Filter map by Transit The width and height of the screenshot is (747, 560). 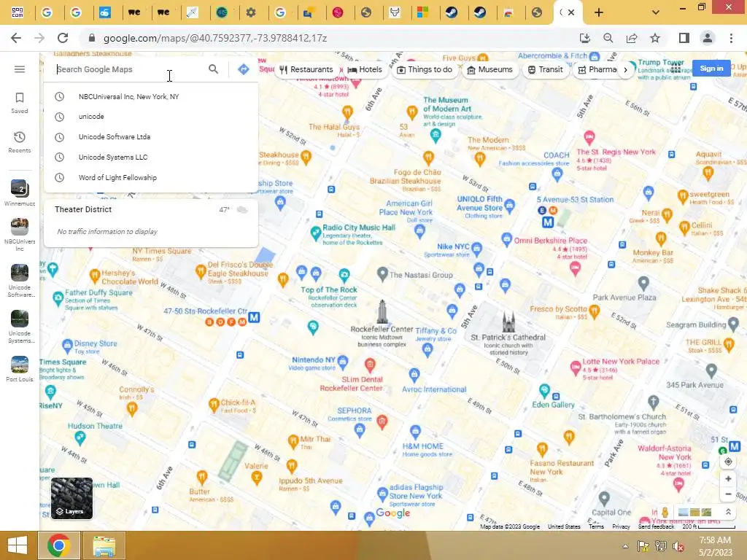546,69
